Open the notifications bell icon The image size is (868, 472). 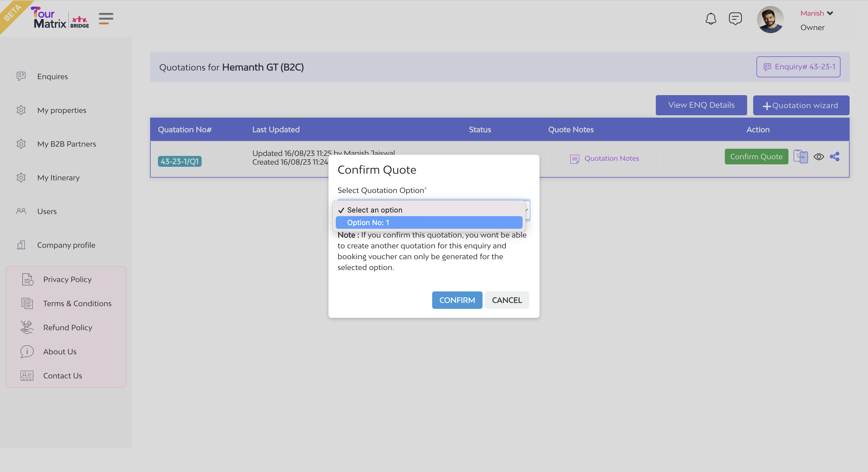(x=710, y=19)
